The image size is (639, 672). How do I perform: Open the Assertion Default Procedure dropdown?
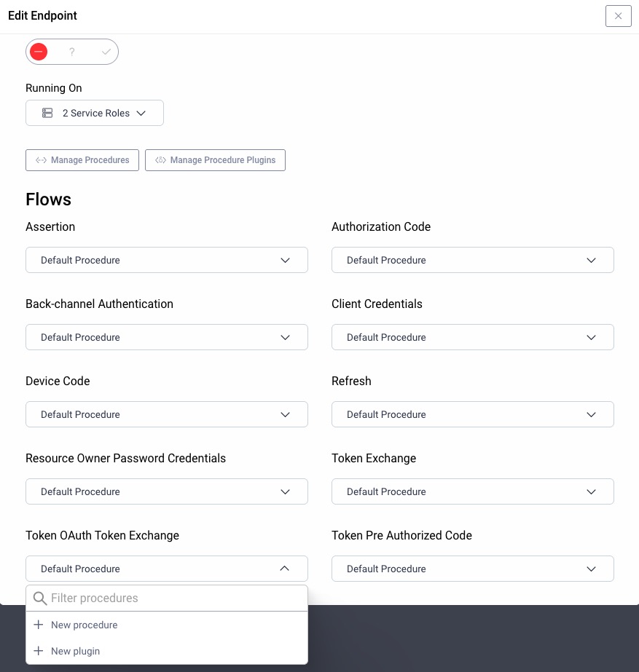[167, 260]
